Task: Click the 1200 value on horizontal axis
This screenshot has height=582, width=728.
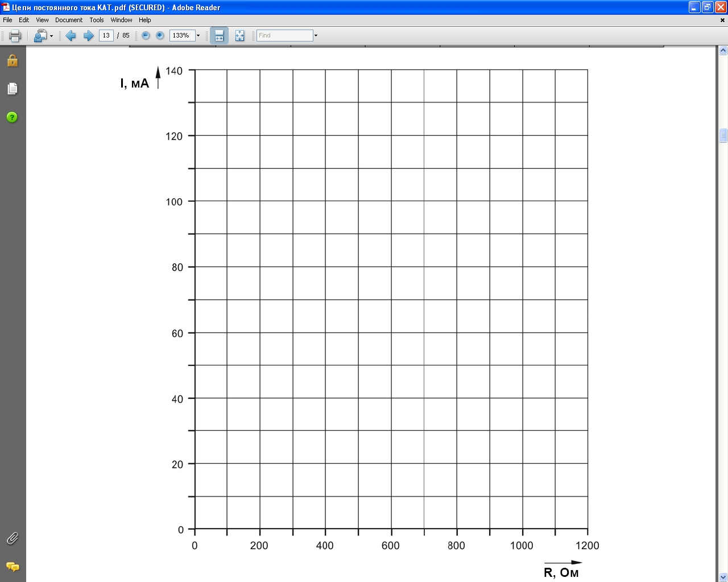Action: (x=587, y=546)
